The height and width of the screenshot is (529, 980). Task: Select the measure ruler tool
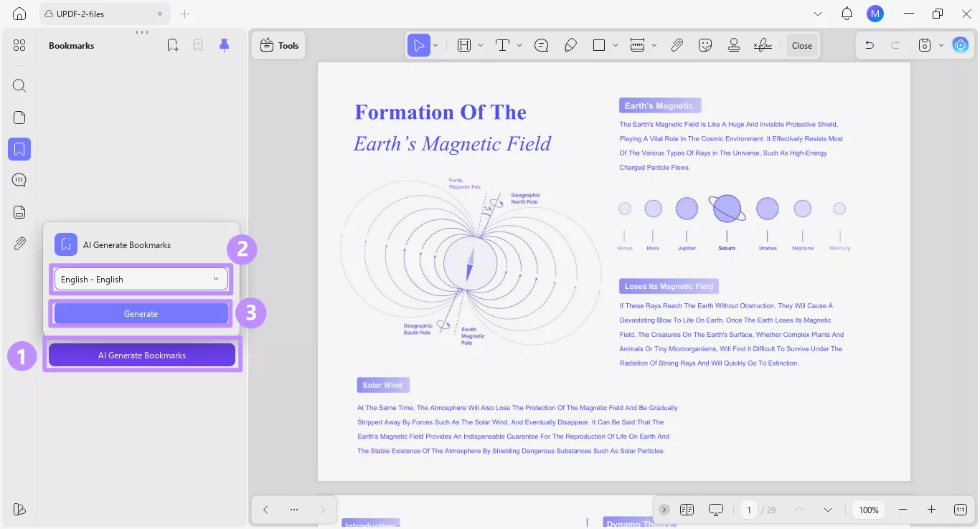coord(638,45)
